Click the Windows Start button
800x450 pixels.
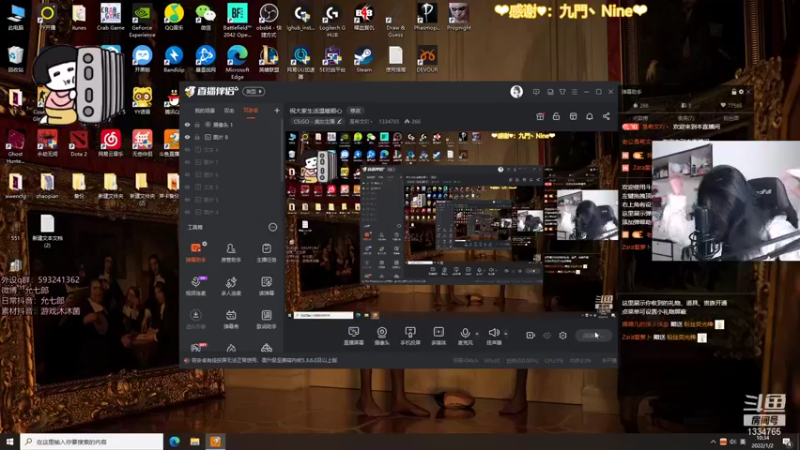pyautogui.click(x=10, y=442)
